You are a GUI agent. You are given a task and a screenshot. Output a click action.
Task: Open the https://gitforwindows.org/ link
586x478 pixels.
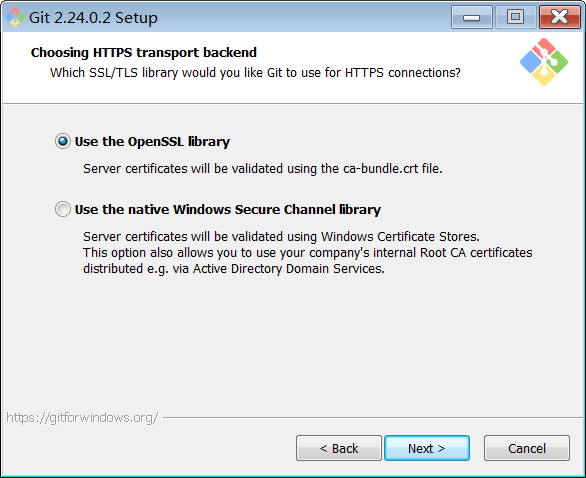click(82, 417)
